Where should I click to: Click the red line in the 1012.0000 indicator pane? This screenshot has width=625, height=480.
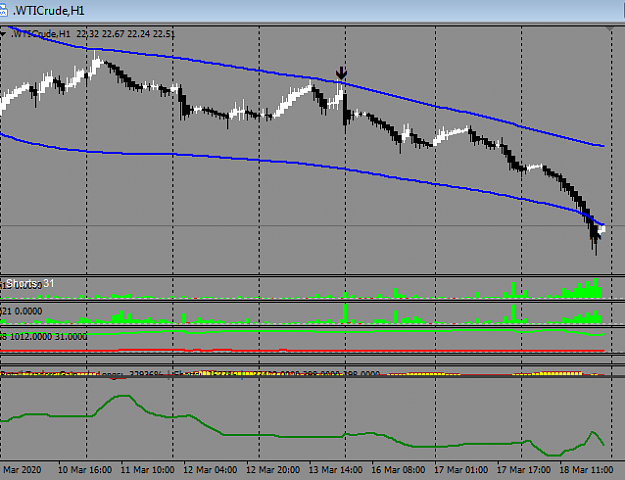coord(303,351)
